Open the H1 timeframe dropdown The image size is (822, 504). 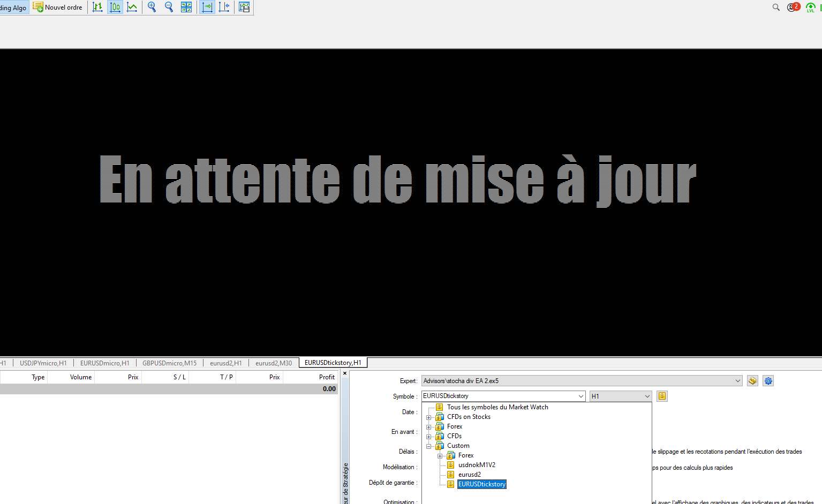coord(621,396)
